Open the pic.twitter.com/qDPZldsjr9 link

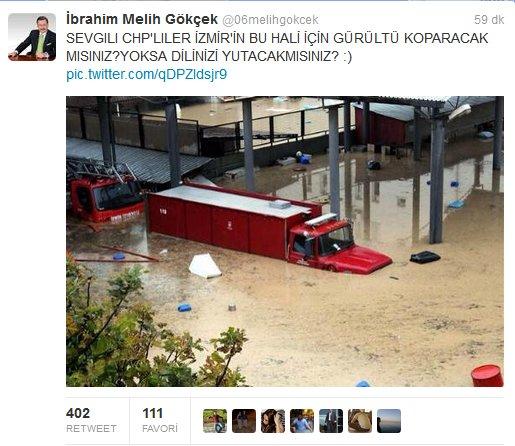[147, 74]
